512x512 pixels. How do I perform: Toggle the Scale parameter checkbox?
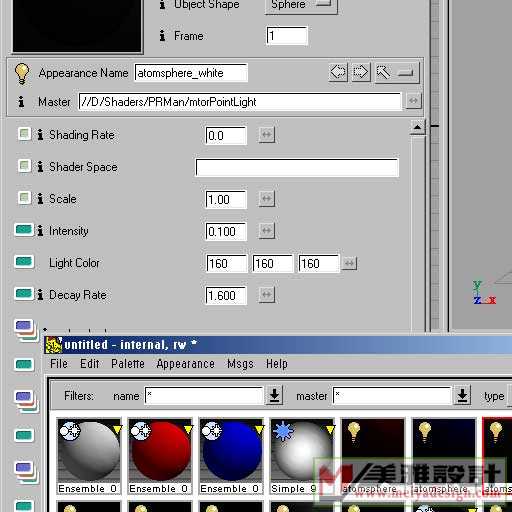(24, 197)
